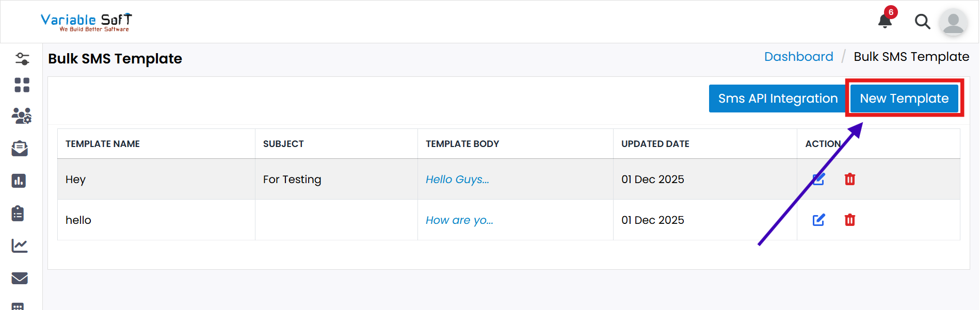Click the closed envelope mail icon

[20, 278]
